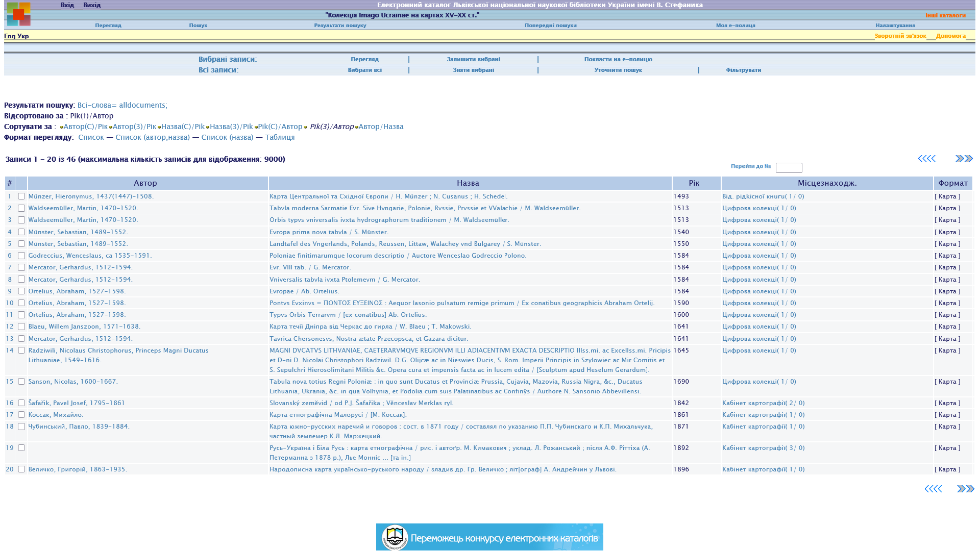The image size is (980, 551).
Task: Open Моя е-полиця menu
Action: point(735,26)
